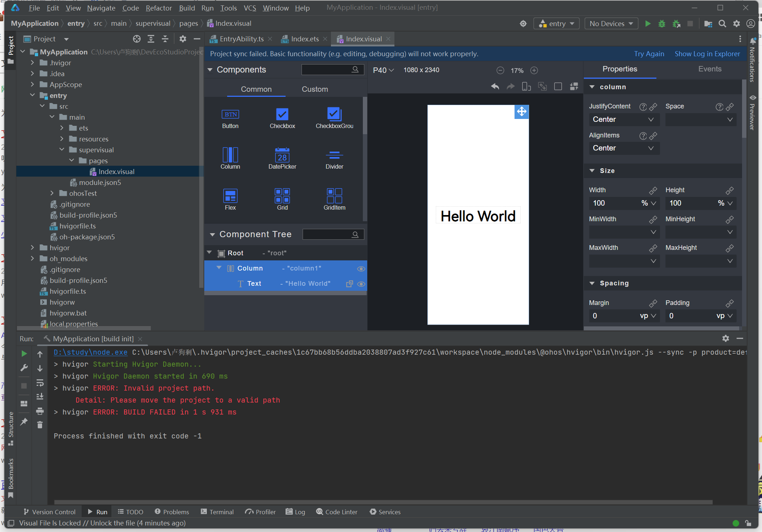Collapse all in the Project panel
This screenshot has height=532, width=762.
(165, 39)
